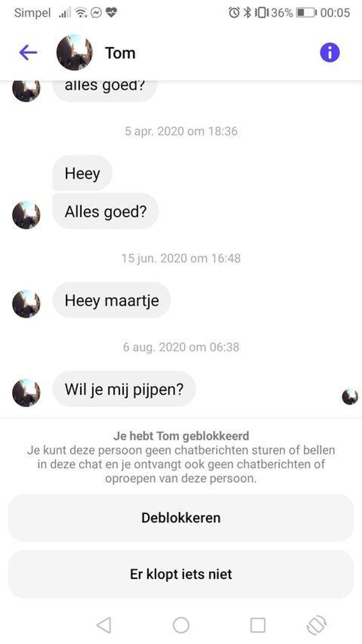Tap the seen-indicator avatar beside last message
Viewport: 362px width, 644px height.
coord(350,396)
